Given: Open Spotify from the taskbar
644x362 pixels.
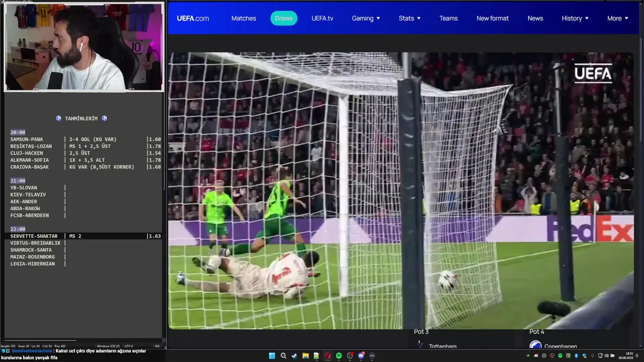Looking at the screenshot, I should 339,355.
